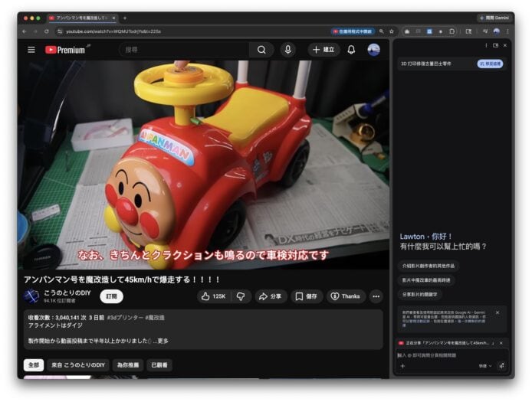The image size is (532, 402).
Task: Reload the page with refresh icon
Action: [47, 31]
